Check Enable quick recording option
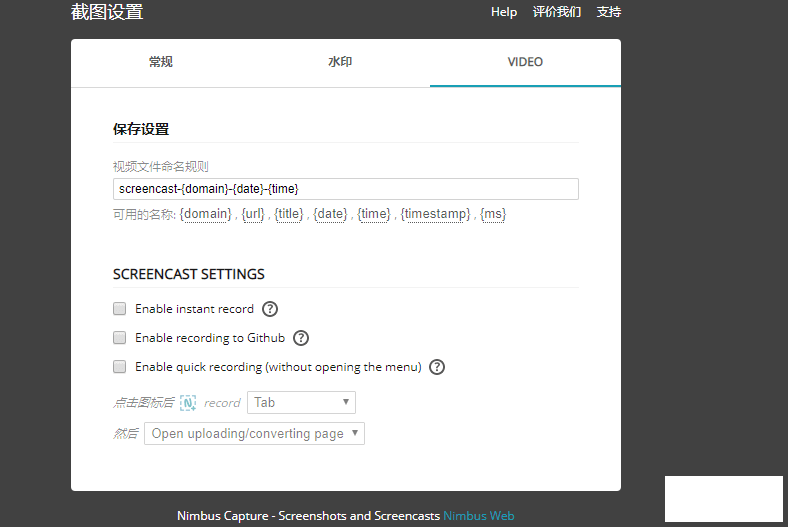The height and width of the screenshot is (527, 788). pyautogui.click(x=120, y=367)
